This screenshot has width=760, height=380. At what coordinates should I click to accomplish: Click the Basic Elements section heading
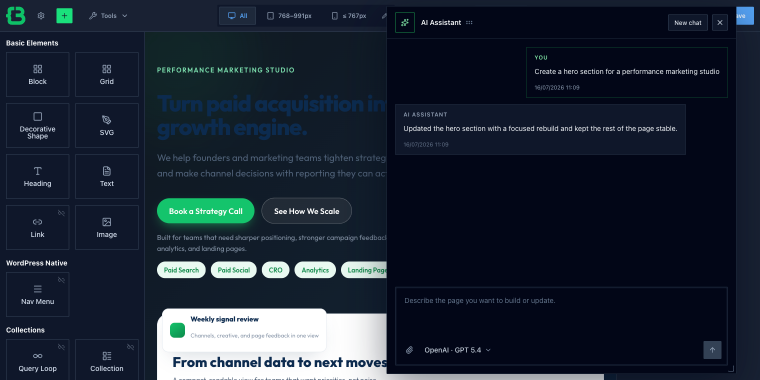[32, 43]
